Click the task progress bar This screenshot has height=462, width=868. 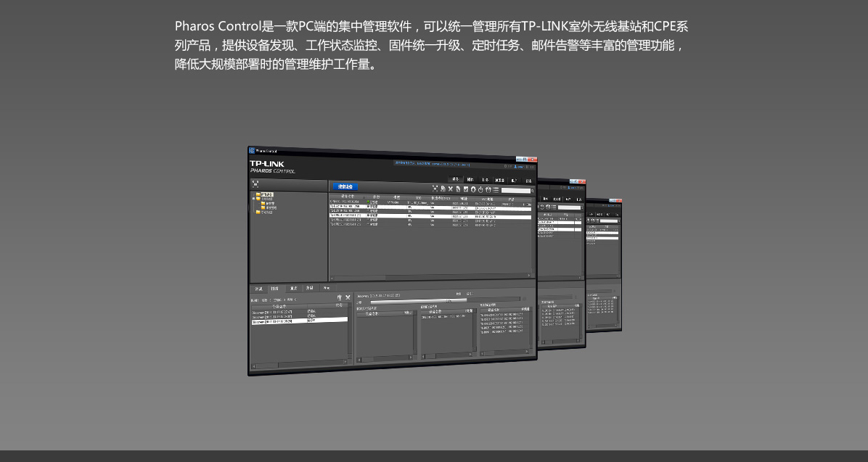pos(445,301)
